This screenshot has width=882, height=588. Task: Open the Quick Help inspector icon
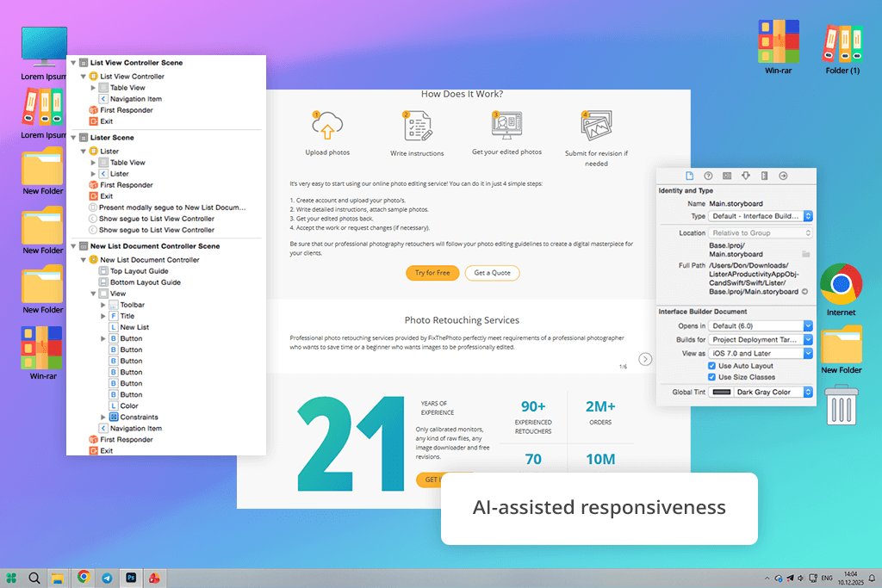[x=708, y=176]
